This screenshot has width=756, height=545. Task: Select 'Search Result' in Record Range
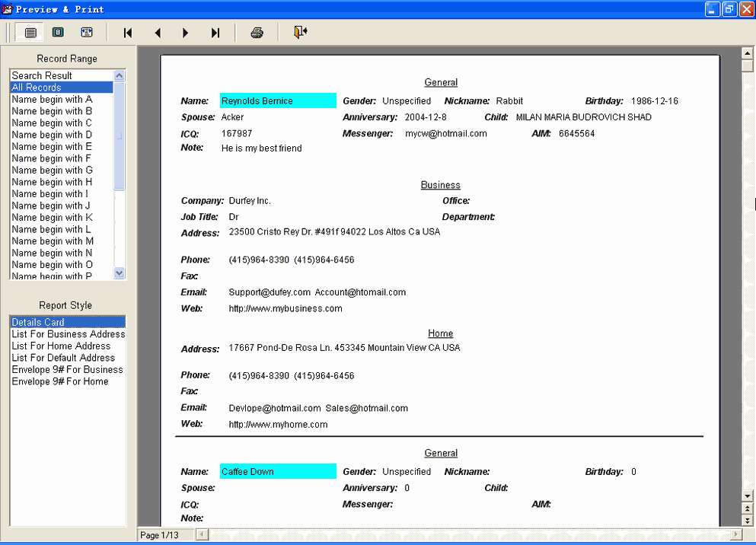pyautogui.click(x=42, y=75)
